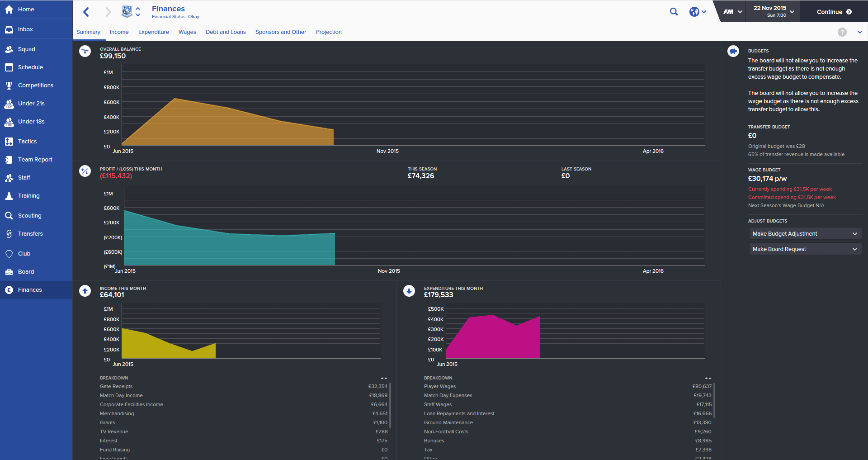This screenshot has height=460, width=868.
Task: Open the date 22 Nov 2015 dropdown
Action: click(x=773, y=11)
